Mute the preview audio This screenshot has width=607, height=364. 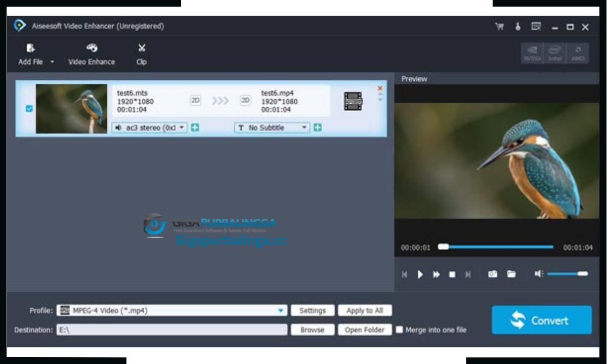[x=539, y=274]
